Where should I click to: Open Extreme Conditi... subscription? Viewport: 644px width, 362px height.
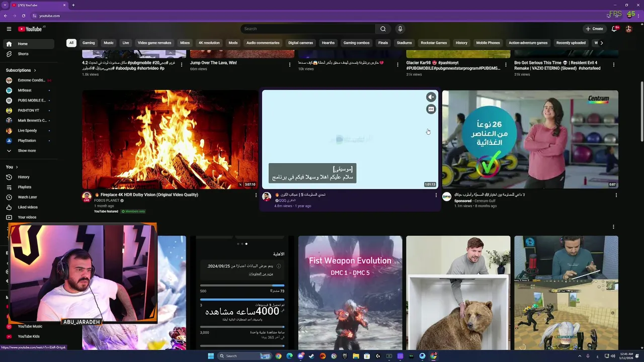[x=28, y=80]
